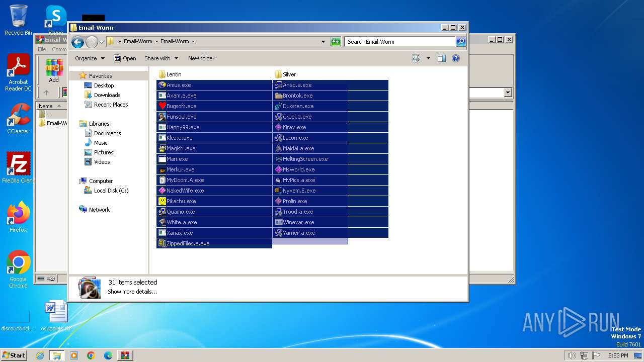Open the Recycle Bin icon
Screen dimensions: 644x362
[18, 20]
